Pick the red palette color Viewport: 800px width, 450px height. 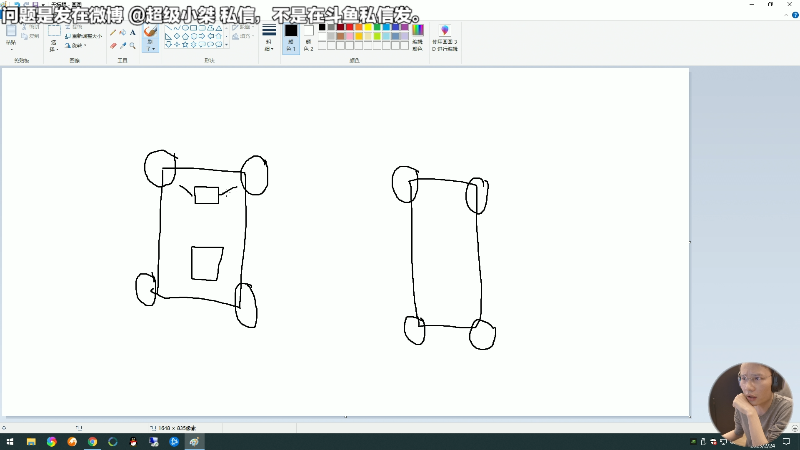coord(349,28)
